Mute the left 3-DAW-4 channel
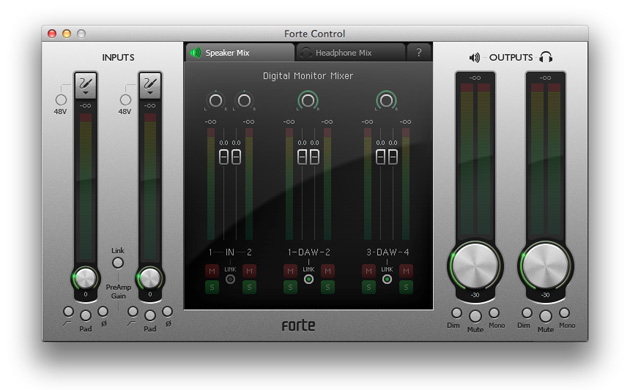Viewport: 630px width, 390px height. click(x=368, y=271)
